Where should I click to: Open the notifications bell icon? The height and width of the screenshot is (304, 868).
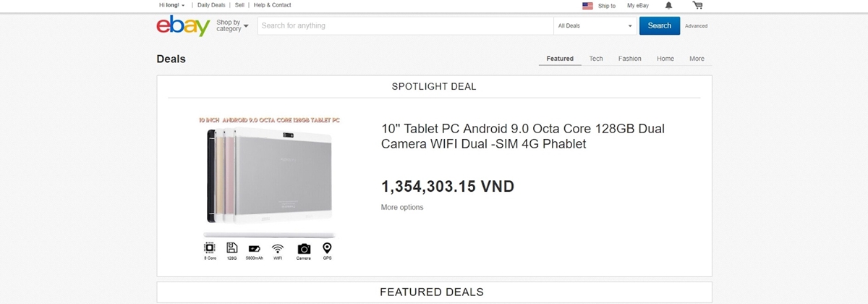point(668,5)
